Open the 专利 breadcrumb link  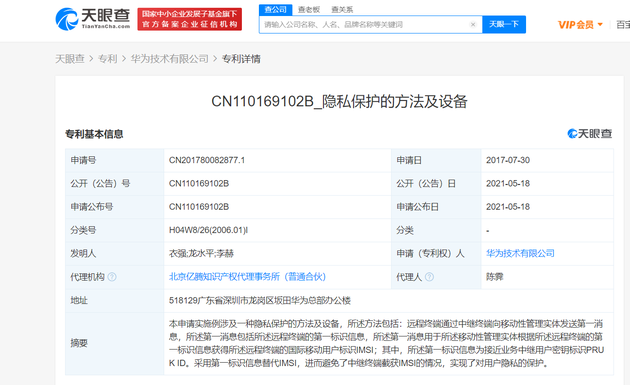(x=107, y=59)
